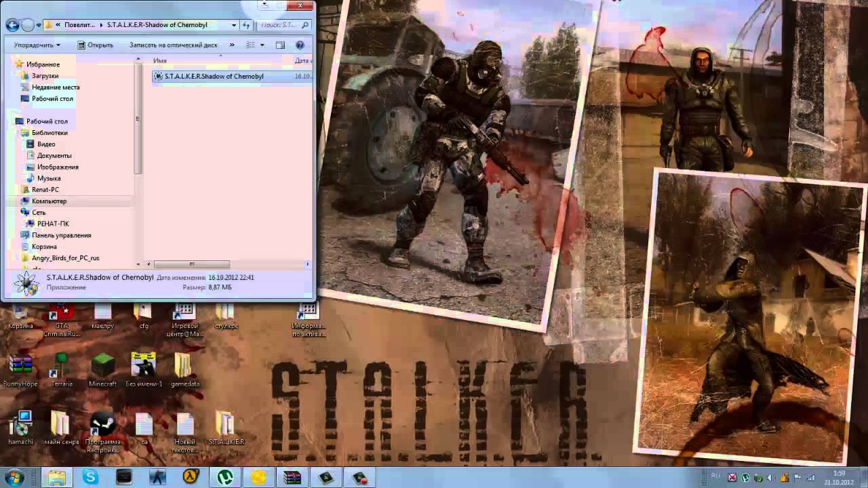The image size is (868, 488).
Task: Select Рабочий стол under Избранное
Action: (x=52, y=99)
